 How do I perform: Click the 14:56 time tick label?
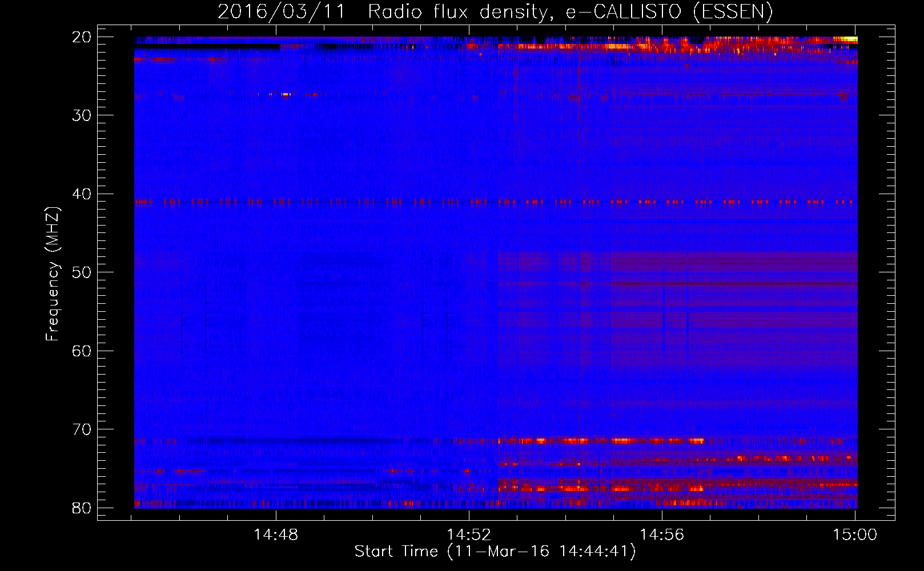[662, 534]
